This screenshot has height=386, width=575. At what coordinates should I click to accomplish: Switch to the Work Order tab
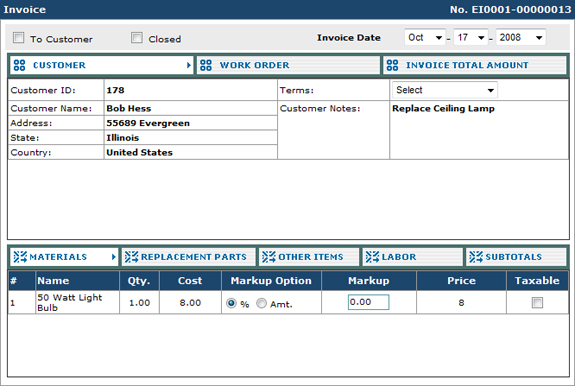tap(288, 66)
